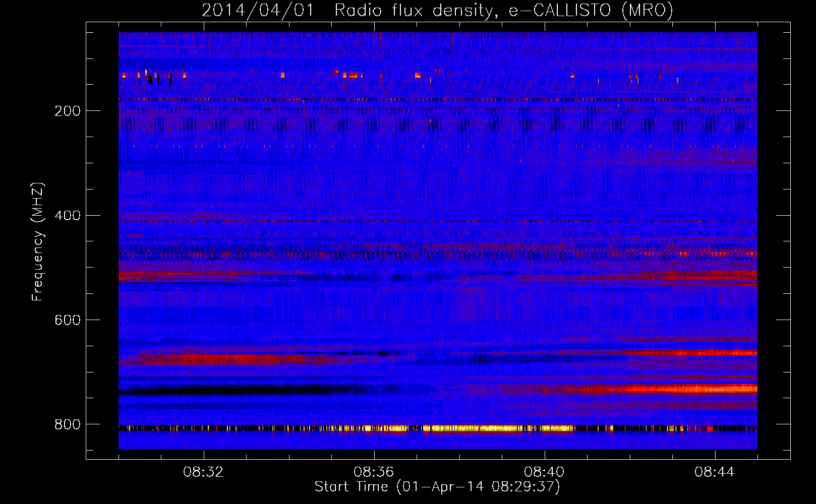Click the 'Frequency (MHZ)' axis label
The width and height of the screenshot is (816, 504).
tap(37, 241)
